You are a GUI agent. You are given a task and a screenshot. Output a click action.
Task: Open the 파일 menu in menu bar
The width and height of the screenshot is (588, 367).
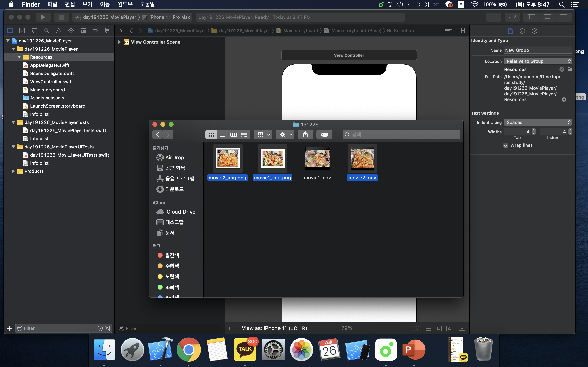(52, 4)
